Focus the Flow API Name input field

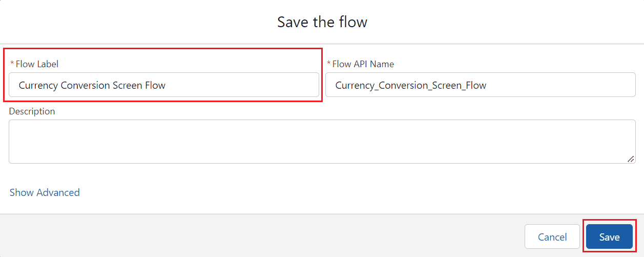(x=481, y=85)
